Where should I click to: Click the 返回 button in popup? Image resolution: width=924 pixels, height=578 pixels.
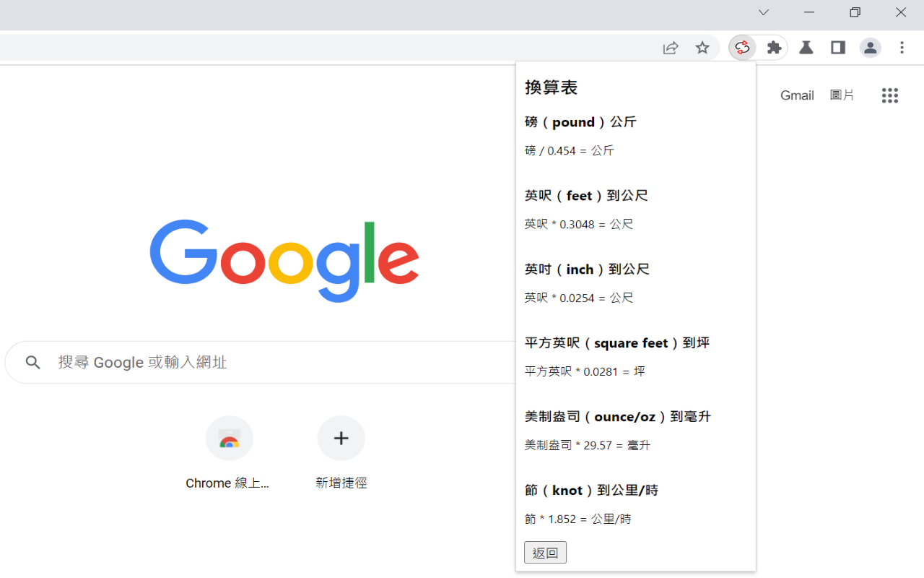pyautogui.click(x=545, y=553)
